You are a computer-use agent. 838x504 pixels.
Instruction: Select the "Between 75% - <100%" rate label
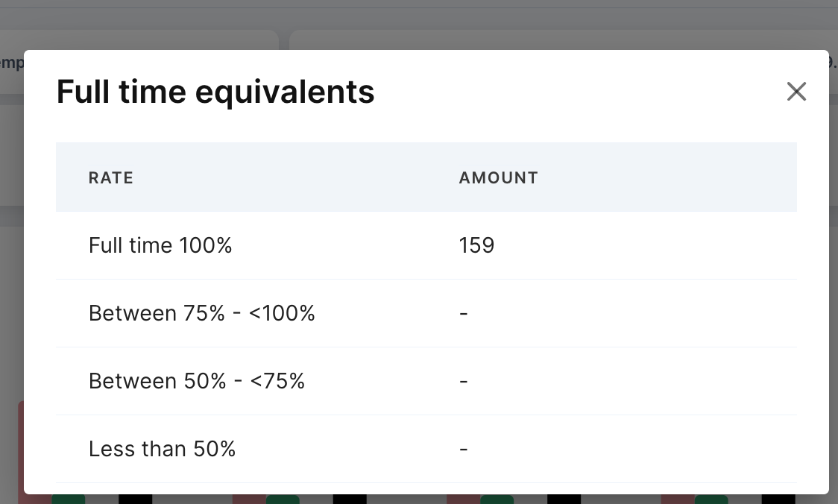click(x=201, y=313)
